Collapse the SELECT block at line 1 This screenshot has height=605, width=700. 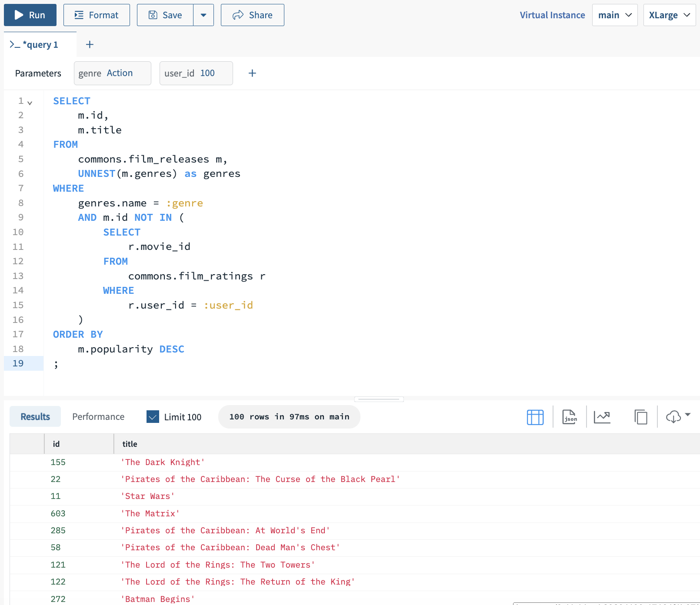(30, 103)
